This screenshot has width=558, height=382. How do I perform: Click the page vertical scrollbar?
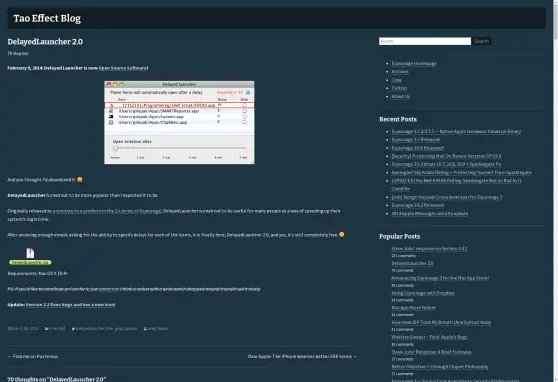point(555,191)
